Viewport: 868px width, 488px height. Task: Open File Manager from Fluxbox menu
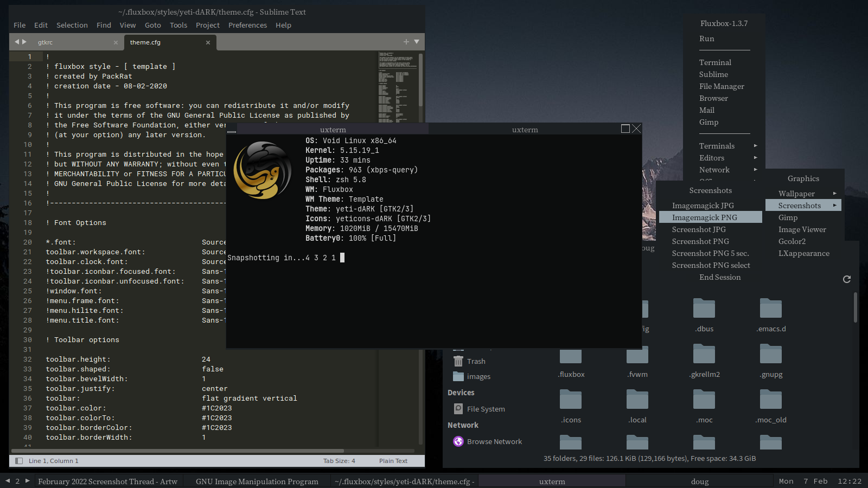pyautogui.click(x=722, y=86)
